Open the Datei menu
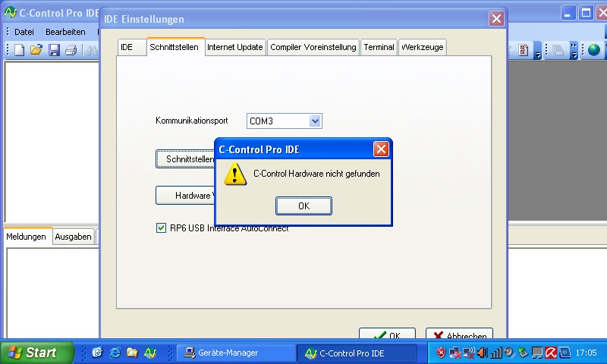 coord(24,32)
